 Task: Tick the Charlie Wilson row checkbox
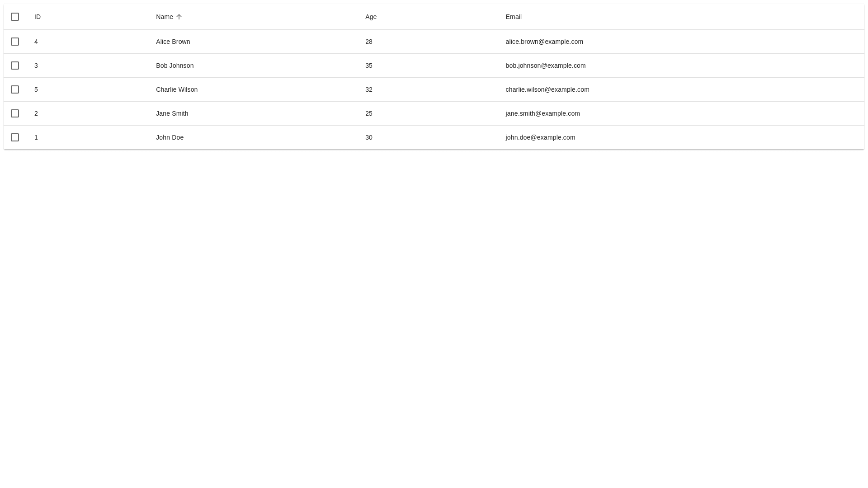(x=15, y=89)
